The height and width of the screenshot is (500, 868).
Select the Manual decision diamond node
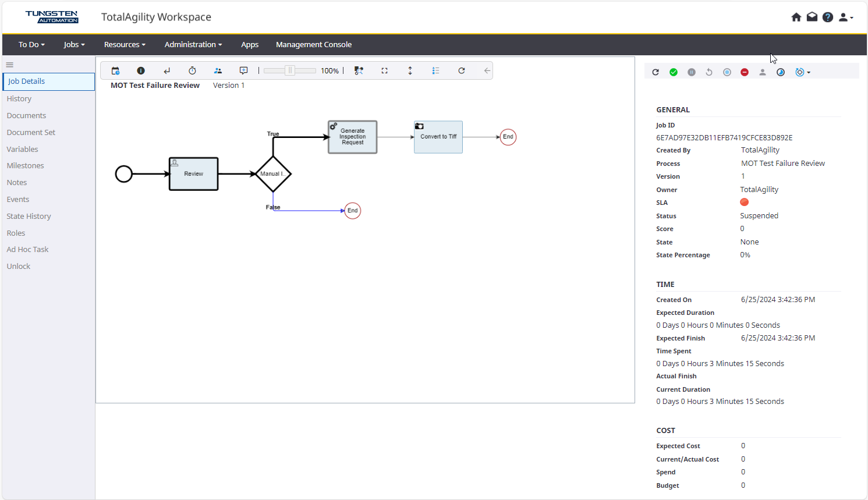coord(273,174)
